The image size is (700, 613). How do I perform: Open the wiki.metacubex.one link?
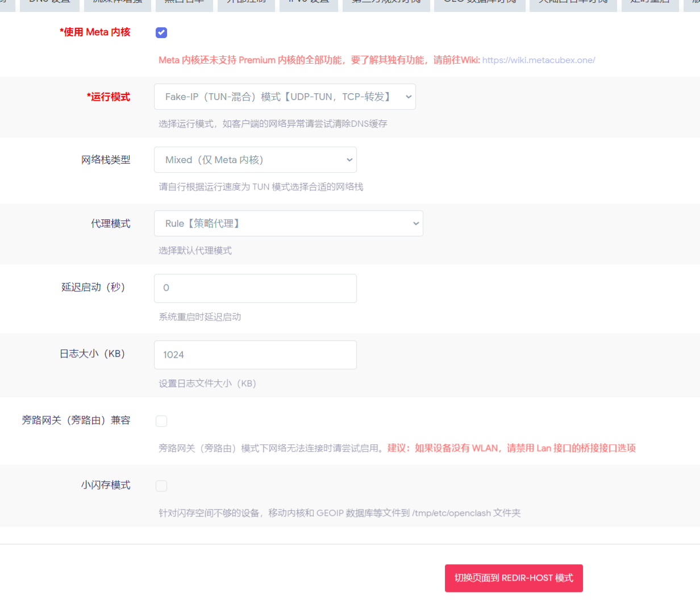pyautogui.click(x=538, y=60)
